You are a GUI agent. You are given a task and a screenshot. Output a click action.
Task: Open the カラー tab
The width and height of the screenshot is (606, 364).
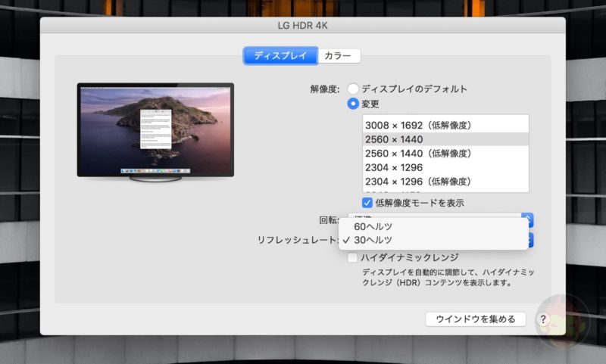[x=339, y=55]
